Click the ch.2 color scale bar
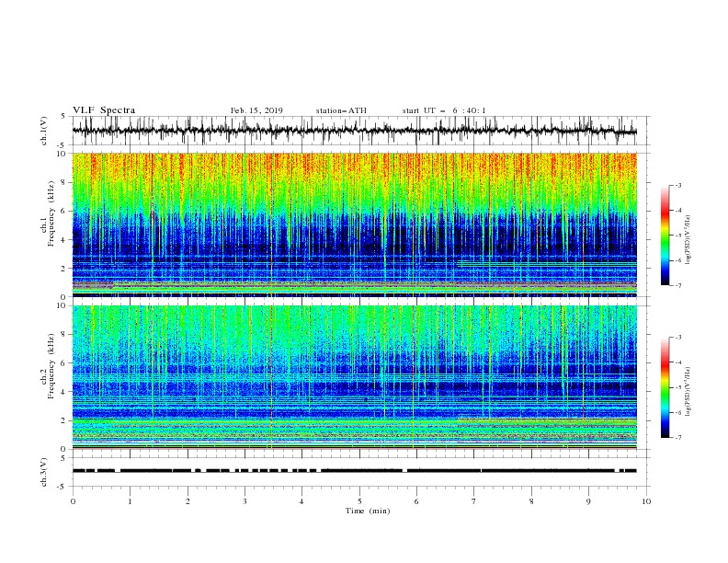The width and height of the screenshot is (728, 563). pyautogui.click(x=665, y=387)
